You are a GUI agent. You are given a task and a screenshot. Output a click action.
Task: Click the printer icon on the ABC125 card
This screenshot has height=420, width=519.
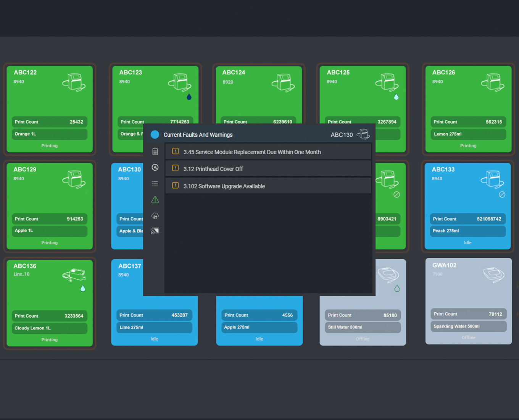click(x=387, y=82)
